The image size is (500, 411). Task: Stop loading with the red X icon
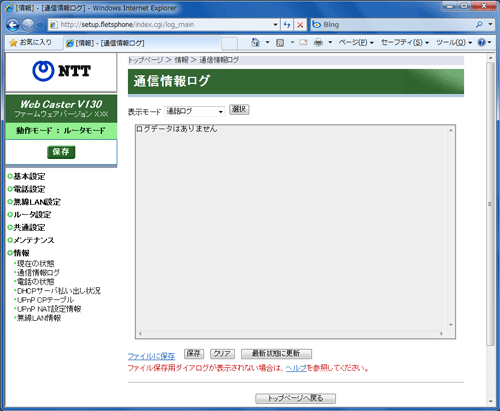point(300,25)
